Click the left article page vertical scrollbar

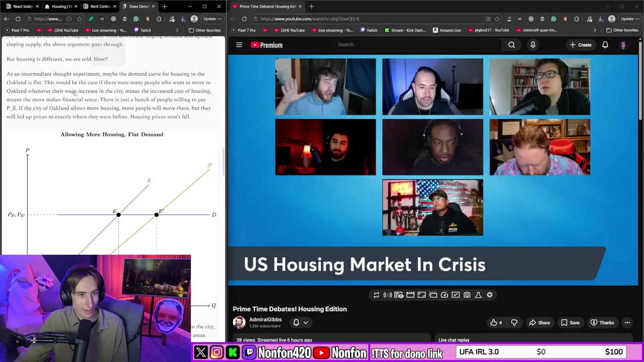coord(224,161)
